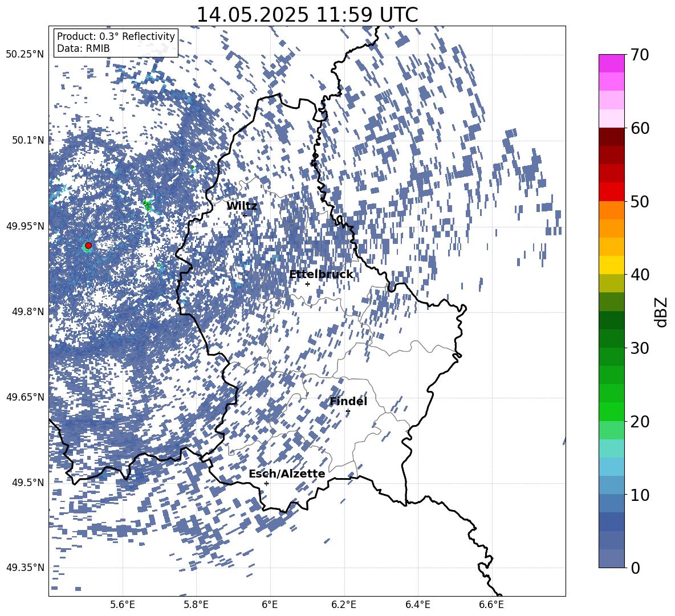This screenshot has width=675, height=616.
Task: Click the yellow colorbar segment above 40
Action: click(611, 265)
